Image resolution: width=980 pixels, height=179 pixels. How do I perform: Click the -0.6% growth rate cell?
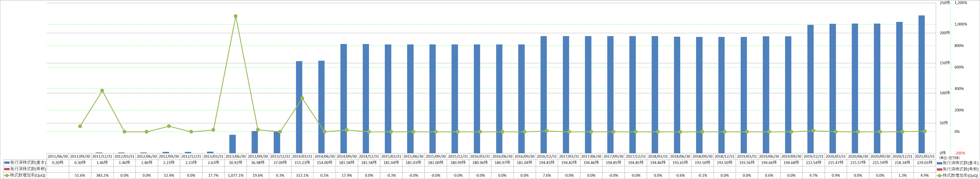pos(680,176)
